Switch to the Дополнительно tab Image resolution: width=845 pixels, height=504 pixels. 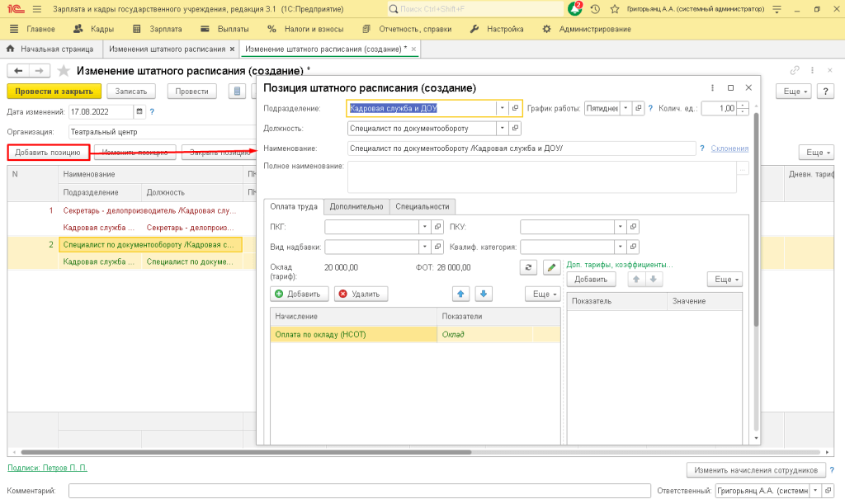[356, 206]
